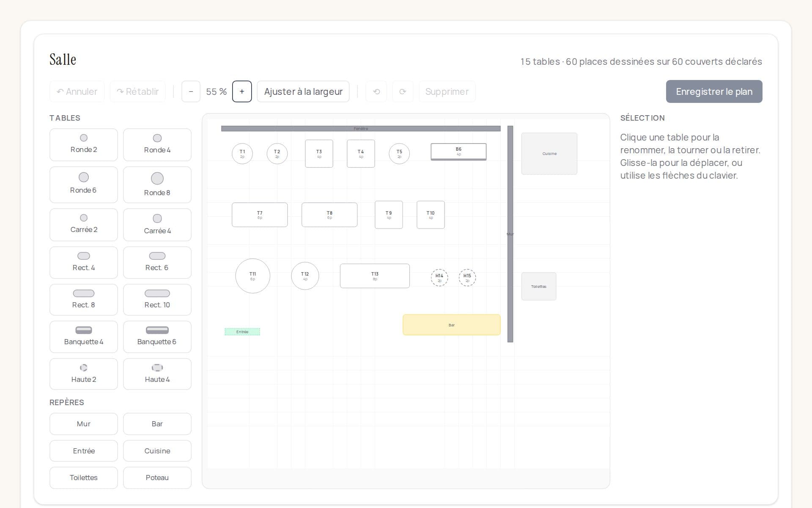Add an Entrée landmark
The image size is (812, 508).
tap(84, 451)
